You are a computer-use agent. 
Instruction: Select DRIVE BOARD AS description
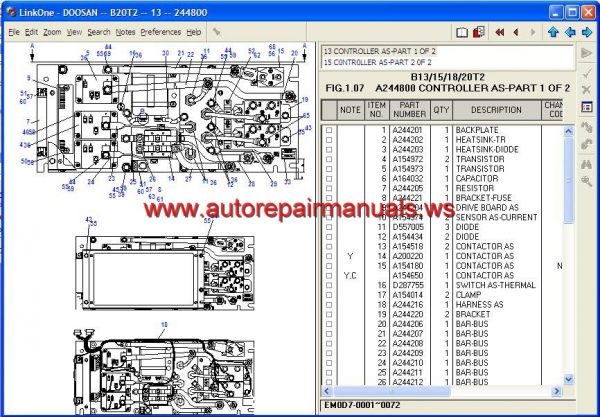[487, 208]
